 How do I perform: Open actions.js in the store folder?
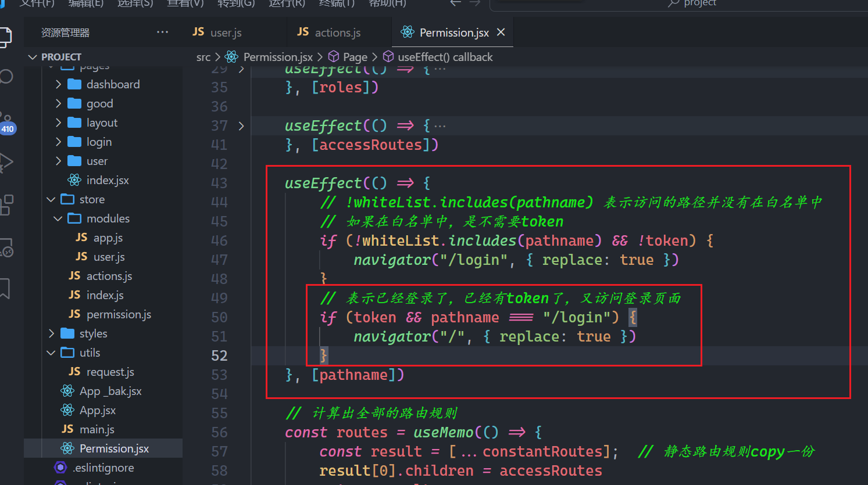109,276
